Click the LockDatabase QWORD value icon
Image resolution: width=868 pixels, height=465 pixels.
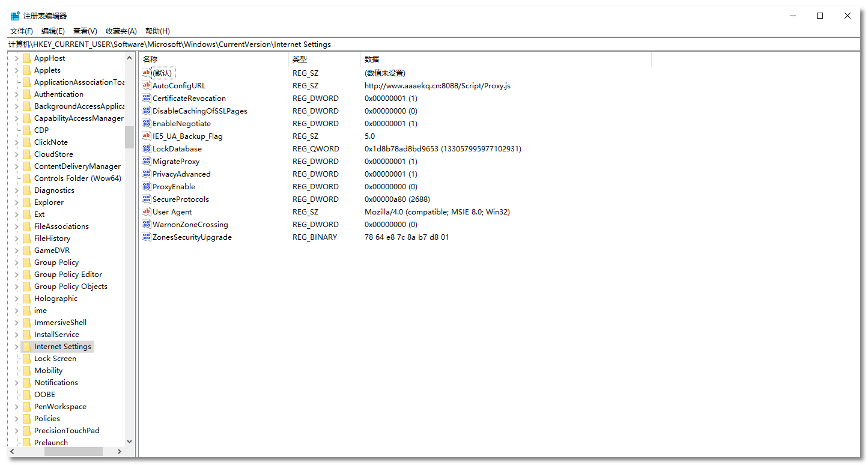[147, 148]
